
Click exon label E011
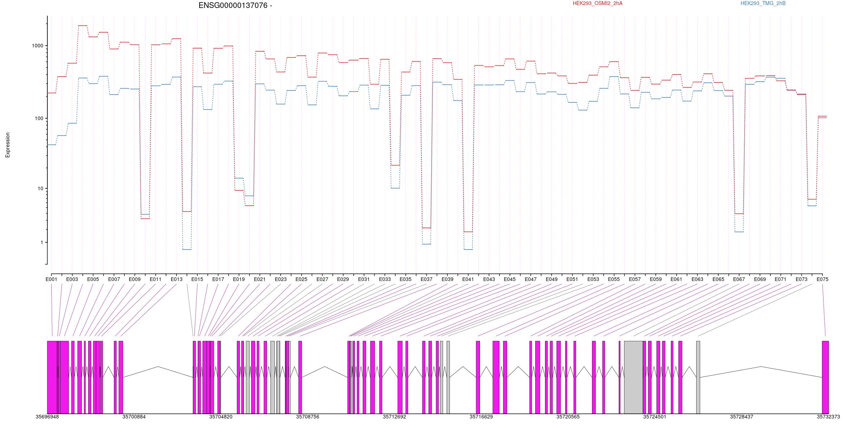(x=156, y=279)
